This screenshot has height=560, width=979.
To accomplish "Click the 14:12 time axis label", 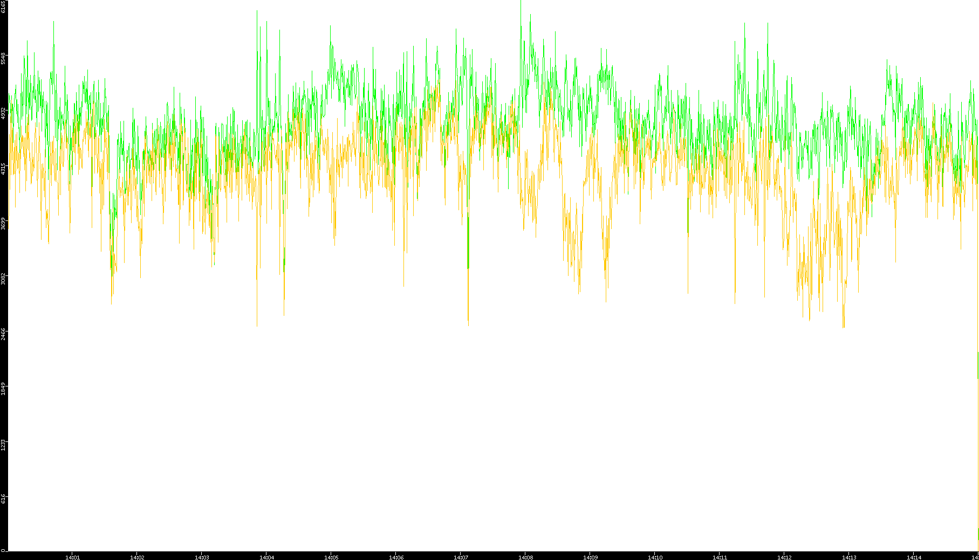I will (784, 557).
